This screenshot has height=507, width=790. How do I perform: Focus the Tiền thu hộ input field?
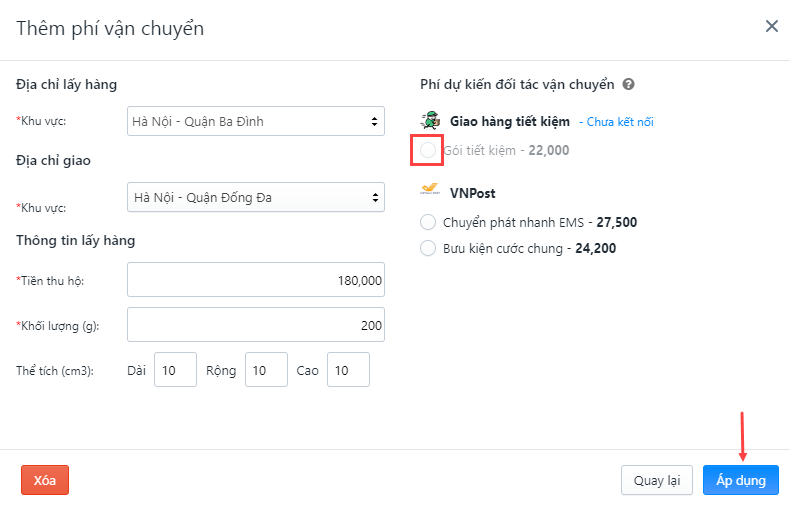tap(256, 280)
